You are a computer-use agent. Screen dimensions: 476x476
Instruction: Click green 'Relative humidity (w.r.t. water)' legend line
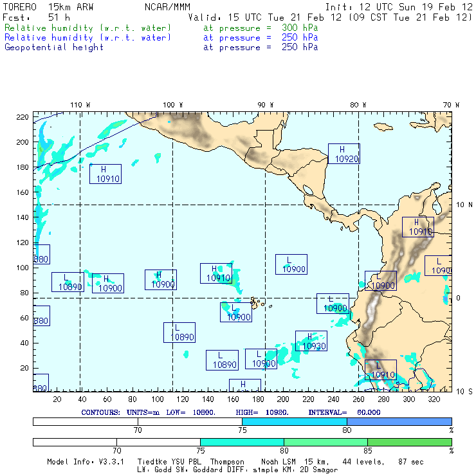pos(87,28)
